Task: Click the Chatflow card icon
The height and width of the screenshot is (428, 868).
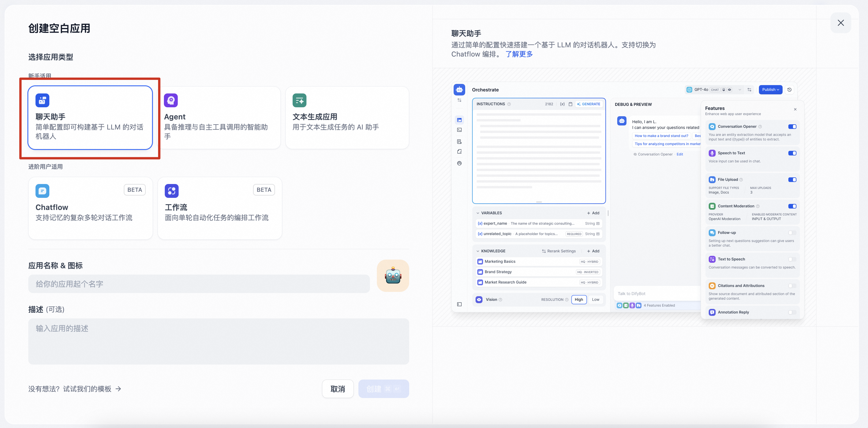Action: (42, 191)
